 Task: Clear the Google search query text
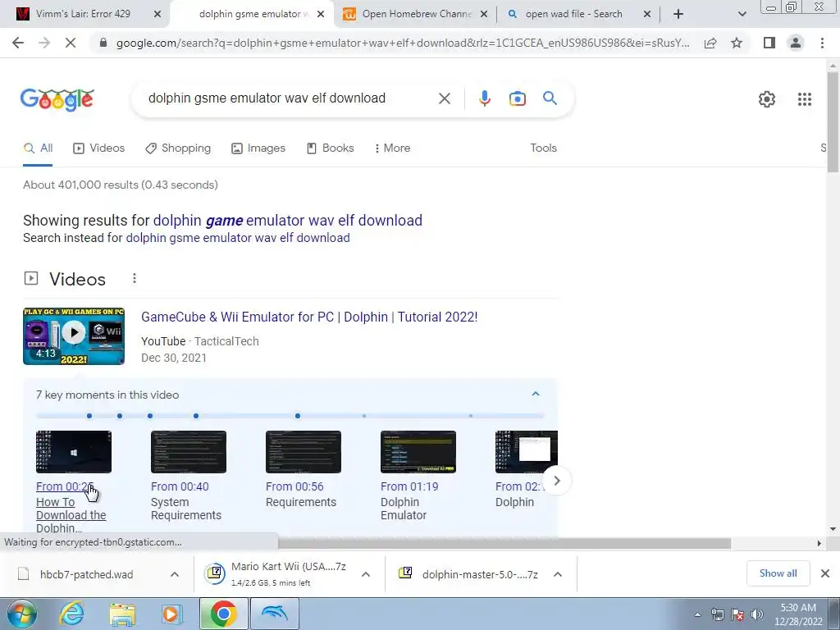[444, 98]
